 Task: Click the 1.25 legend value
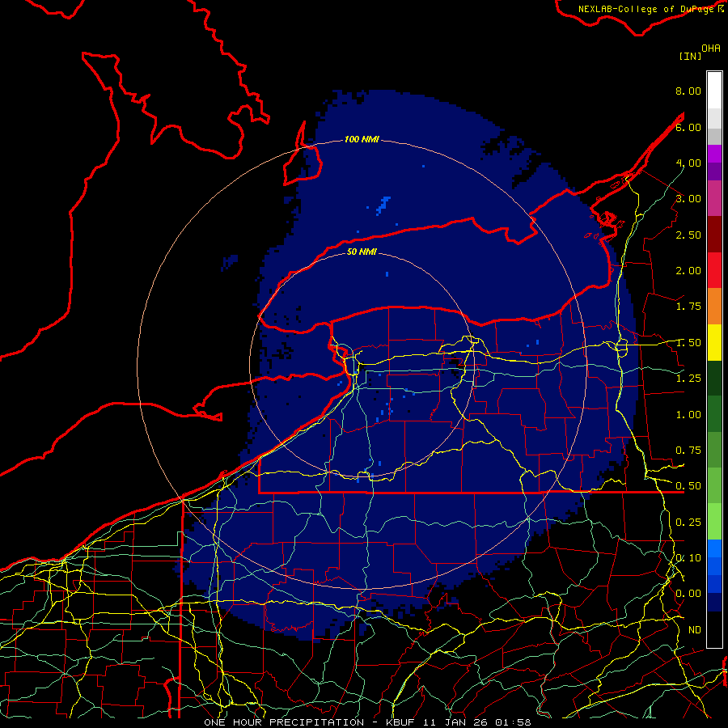[688, 379]
